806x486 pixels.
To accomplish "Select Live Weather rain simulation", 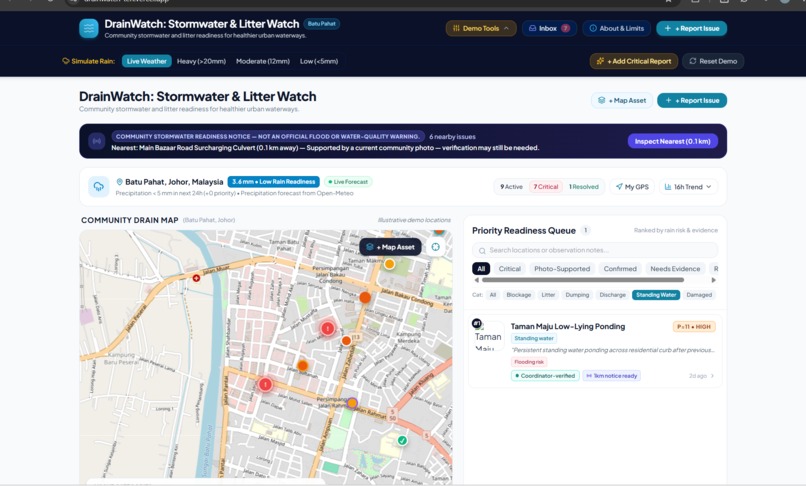I will coord(146,61).
